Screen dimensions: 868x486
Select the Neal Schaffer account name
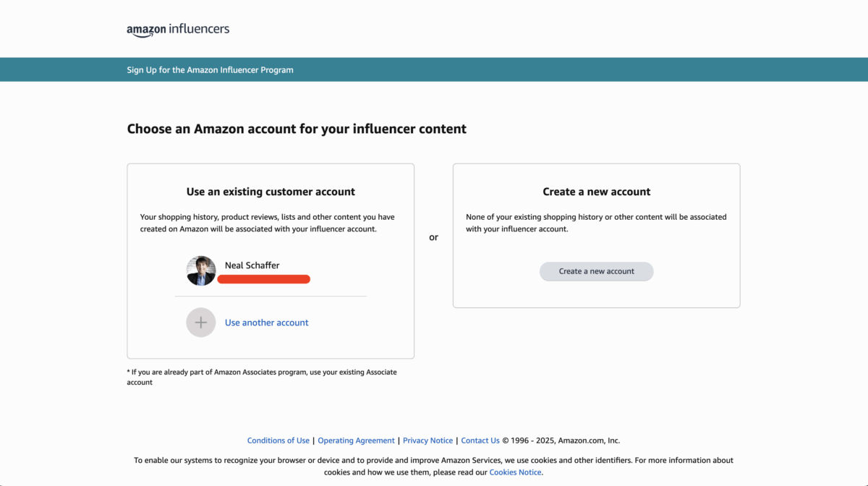(252, 265)
